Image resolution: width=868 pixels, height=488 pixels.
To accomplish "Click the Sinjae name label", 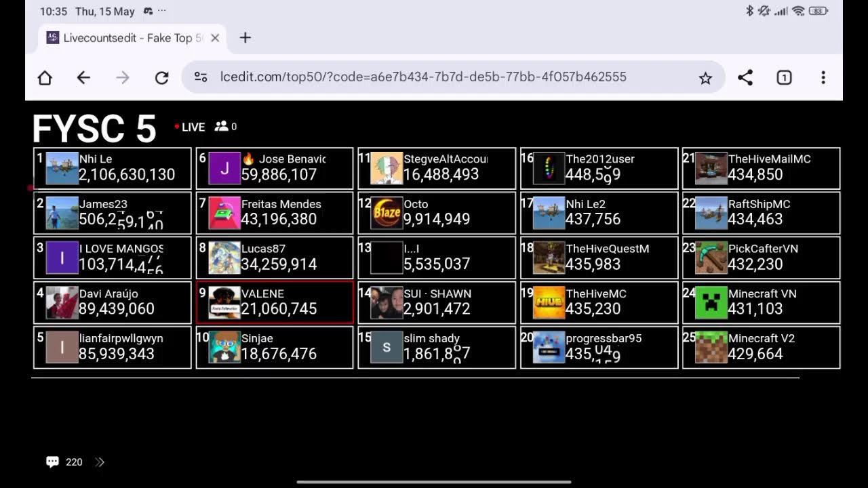I will tap(257, 338).
